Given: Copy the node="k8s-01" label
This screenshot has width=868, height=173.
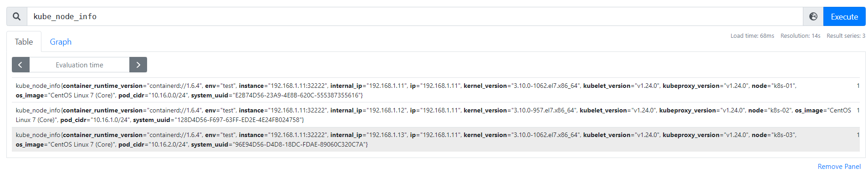Looking at the screenshot, I should pyautogui.click(x=773, y=86).
